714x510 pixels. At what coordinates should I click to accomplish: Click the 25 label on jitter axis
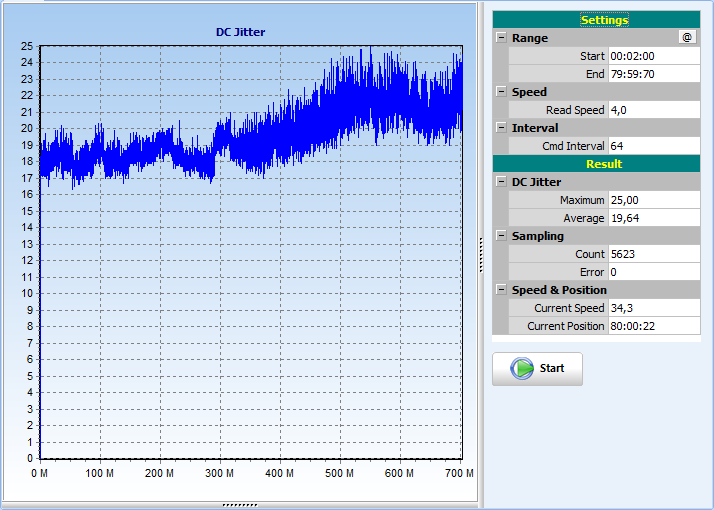click(x=27, y=46)
